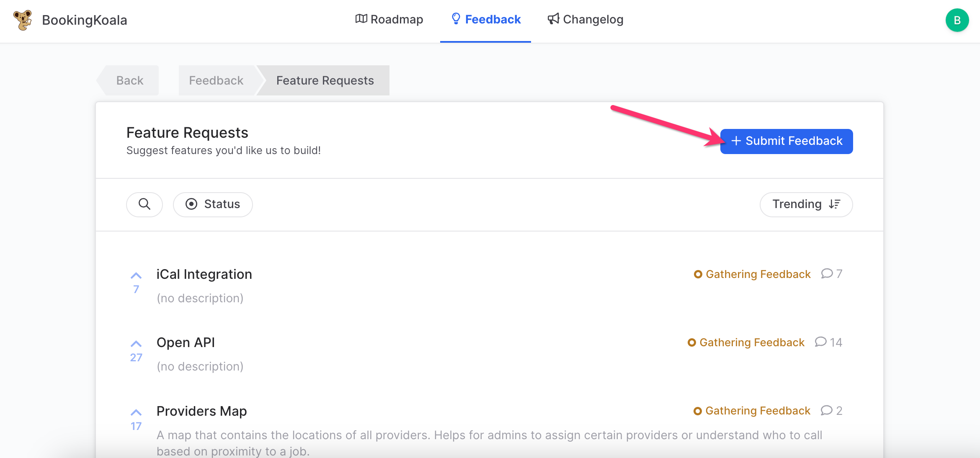
Task: Switch to the Roadmap tab
Action: [x=389, y=20]
